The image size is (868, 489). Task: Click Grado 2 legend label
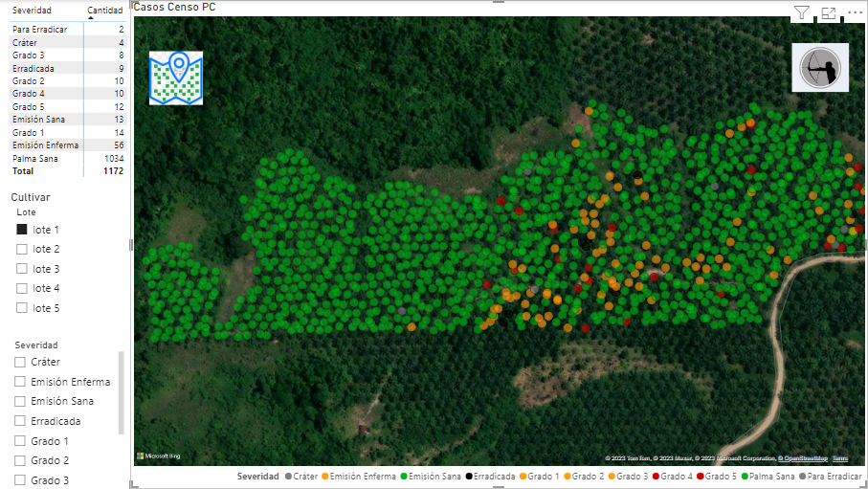click(x=588, y=477)
